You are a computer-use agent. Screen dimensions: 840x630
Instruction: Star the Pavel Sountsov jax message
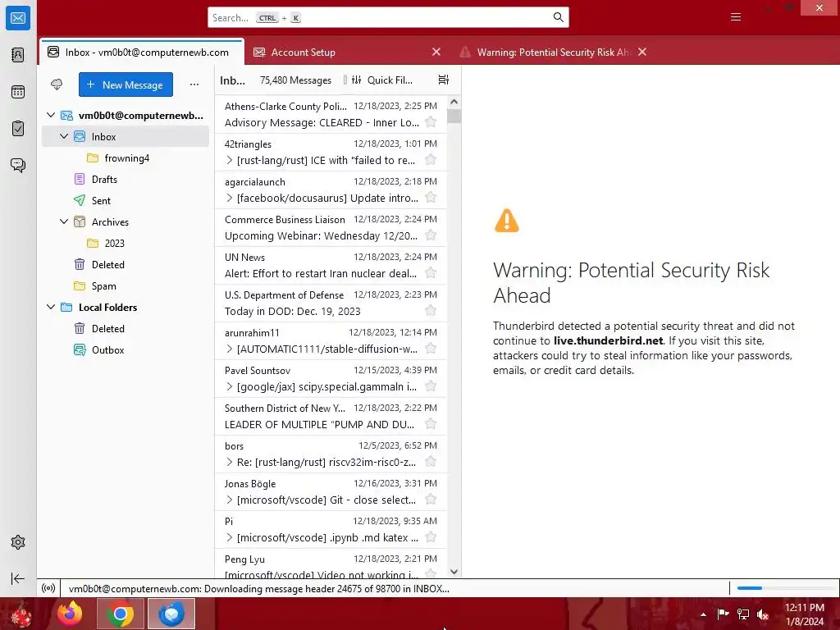[x=431, y=386]
